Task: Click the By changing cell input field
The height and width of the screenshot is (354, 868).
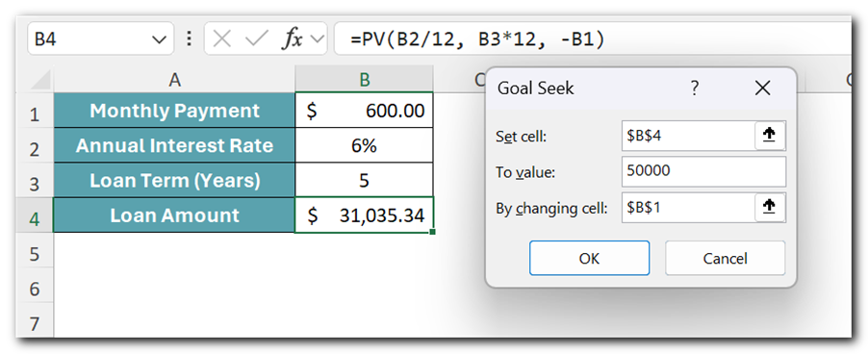Action: 688,208
